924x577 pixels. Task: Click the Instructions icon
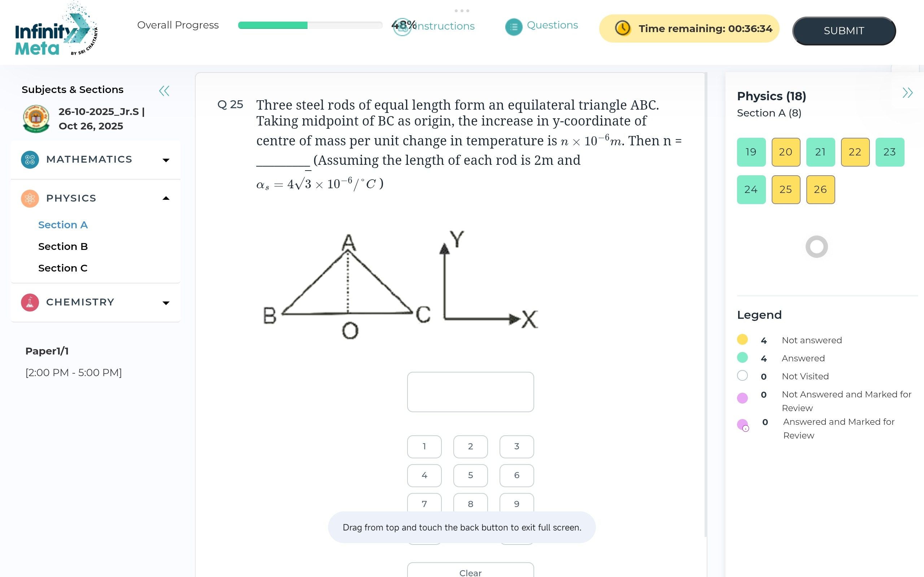(402, 27)
